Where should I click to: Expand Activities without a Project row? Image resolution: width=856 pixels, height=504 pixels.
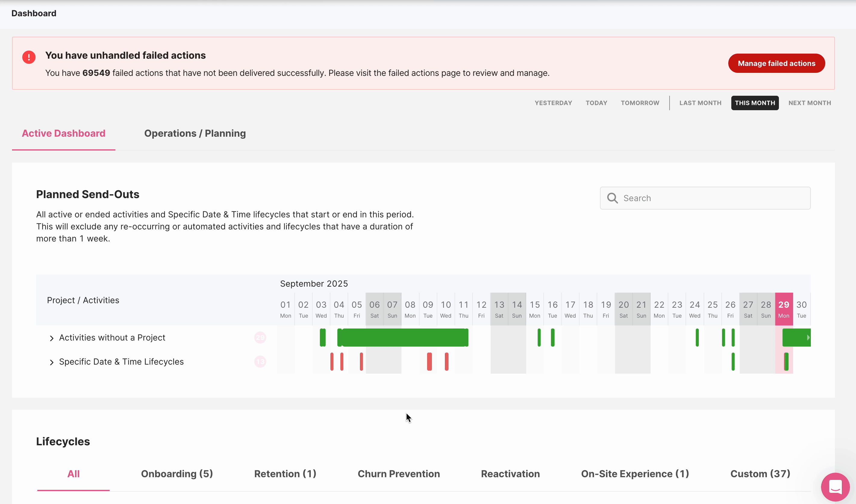pos(52,338)
